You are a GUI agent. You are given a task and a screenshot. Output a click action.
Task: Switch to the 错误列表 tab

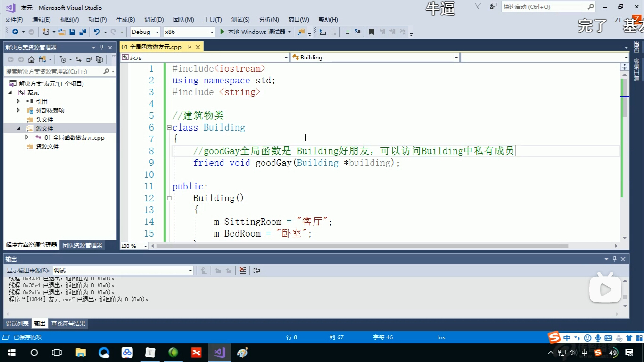17,324
